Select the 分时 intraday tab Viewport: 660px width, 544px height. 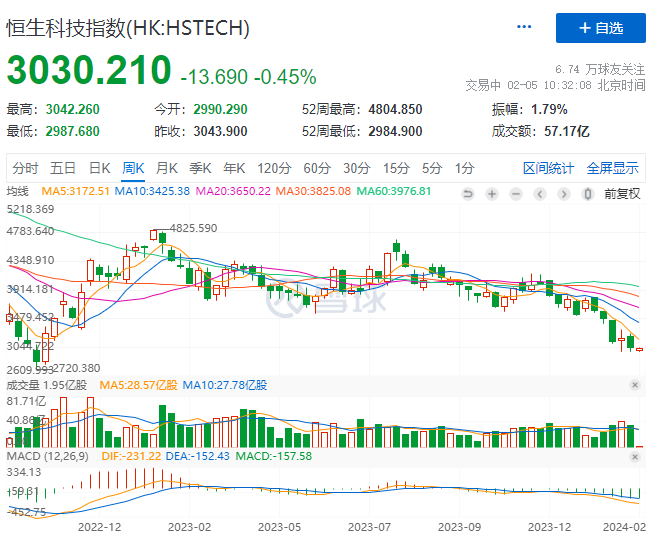tap(26, 167)
